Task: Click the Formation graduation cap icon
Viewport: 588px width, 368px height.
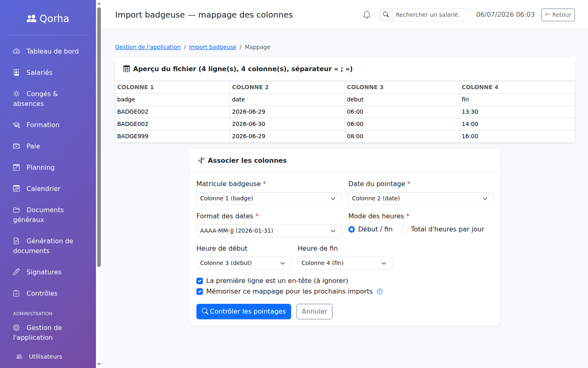Action: [16, 125]
